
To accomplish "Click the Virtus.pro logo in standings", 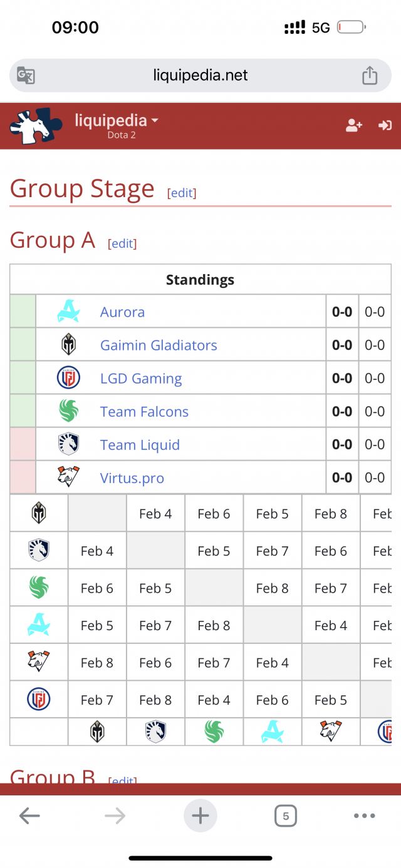I will [x=68, y=477].
